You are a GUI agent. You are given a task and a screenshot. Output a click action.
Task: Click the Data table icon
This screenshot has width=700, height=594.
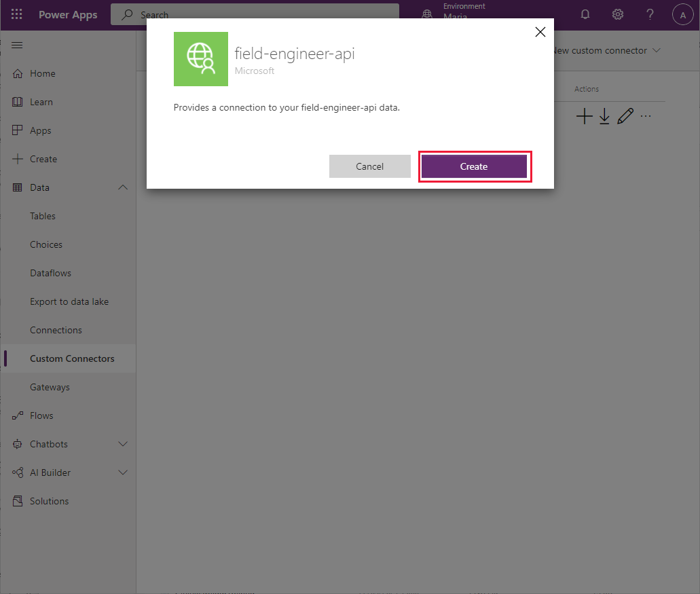pyautogui.click(x=18, y=187)
